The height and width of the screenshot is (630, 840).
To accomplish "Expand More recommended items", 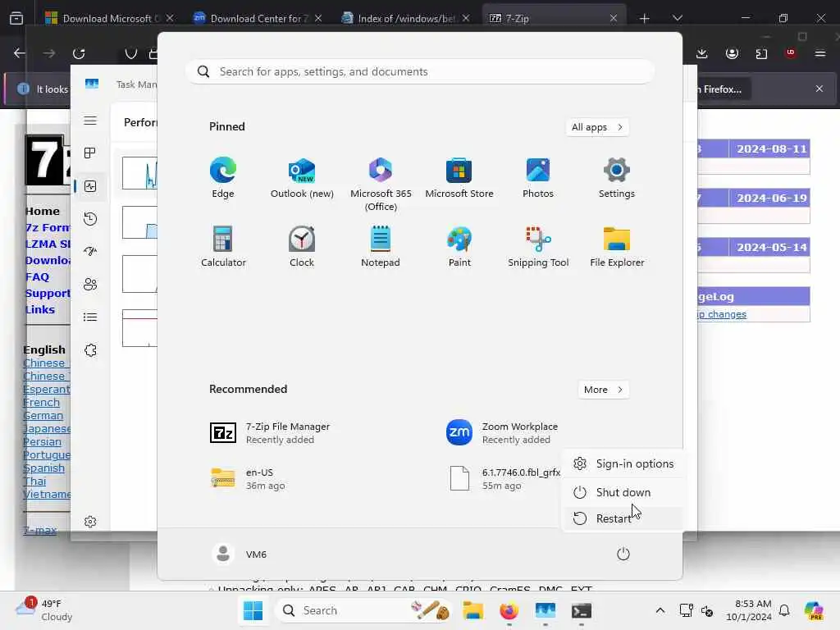I will (603, 390).
